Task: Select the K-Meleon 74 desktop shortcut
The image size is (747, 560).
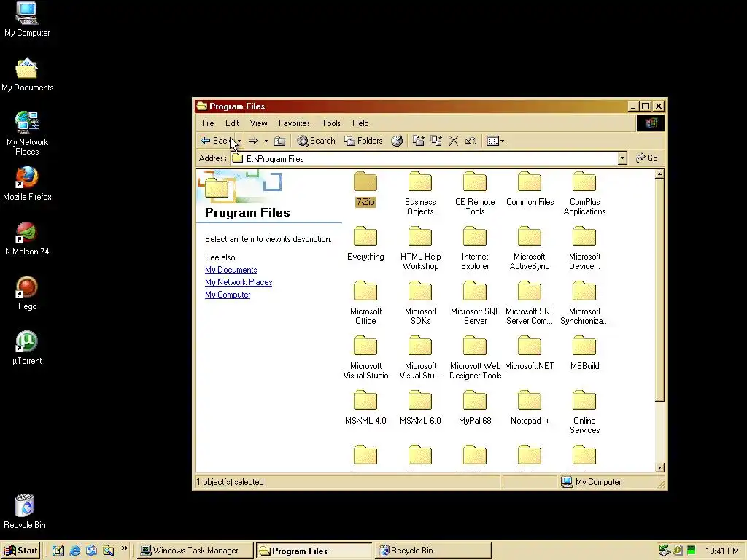Action: (x=27, y=238)
